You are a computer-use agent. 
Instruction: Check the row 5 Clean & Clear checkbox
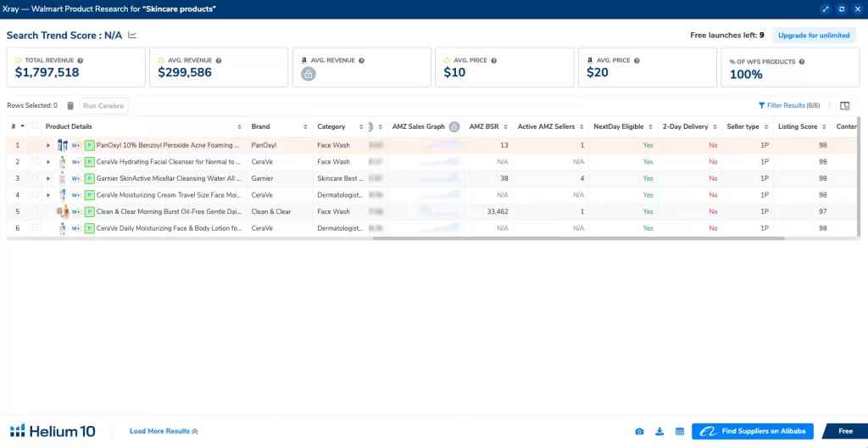pyautogui.click(x=35, y=211)
